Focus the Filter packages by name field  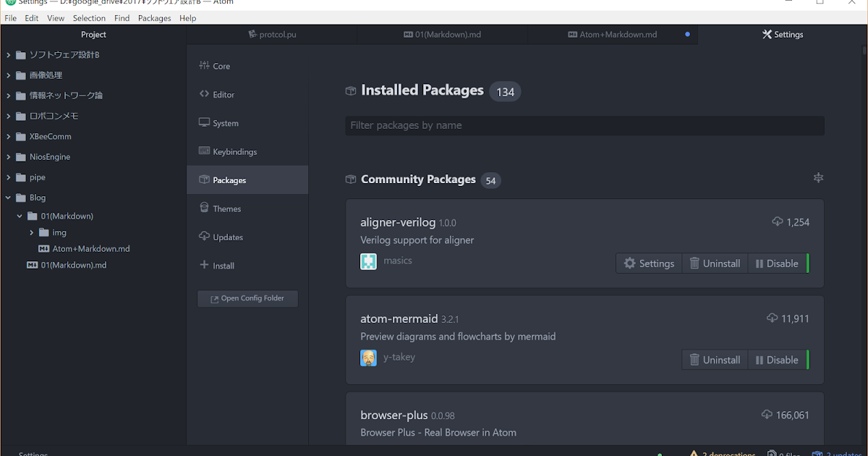pyautogui.click(x=584, y=125)
